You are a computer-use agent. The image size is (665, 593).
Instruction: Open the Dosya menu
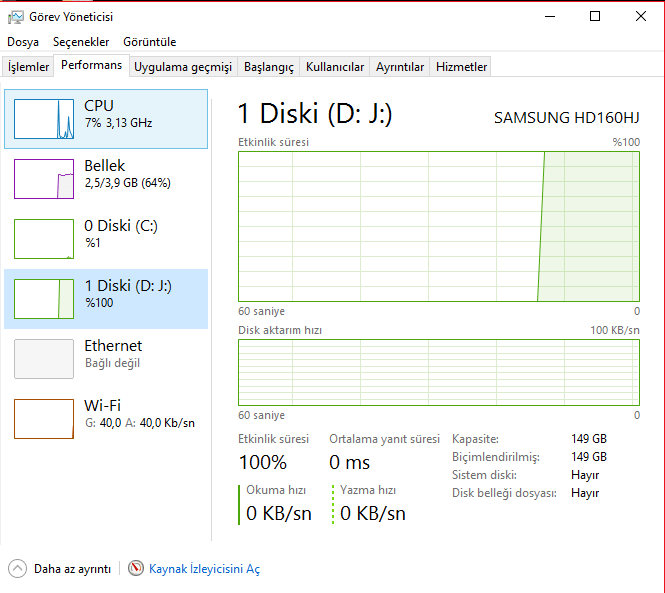(23, 42)
